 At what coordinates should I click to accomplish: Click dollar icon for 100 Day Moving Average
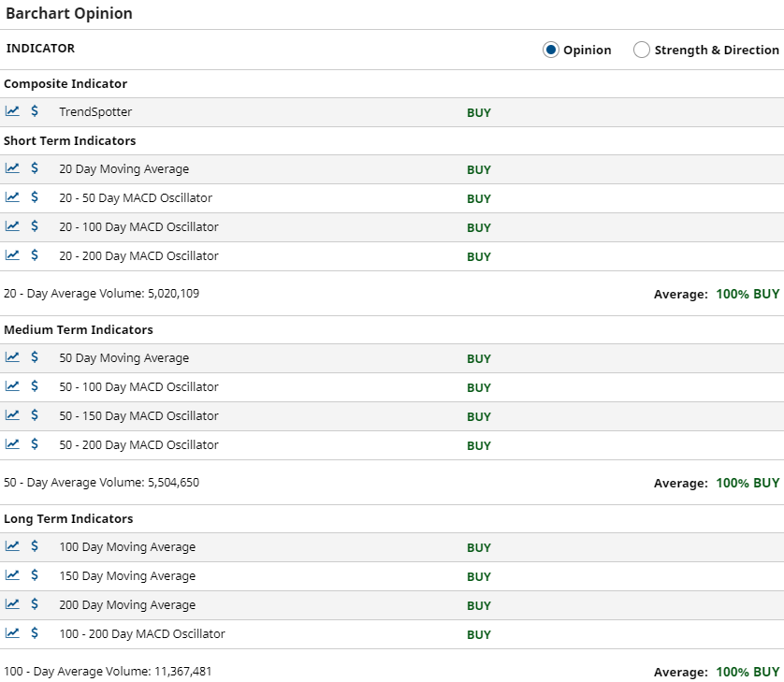coord(35,546)
